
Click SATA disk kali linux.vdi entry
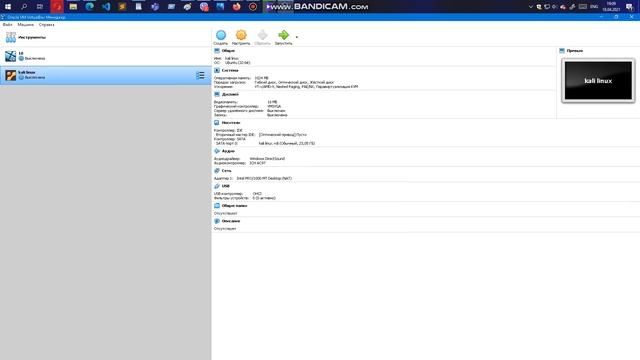point(287,143)
